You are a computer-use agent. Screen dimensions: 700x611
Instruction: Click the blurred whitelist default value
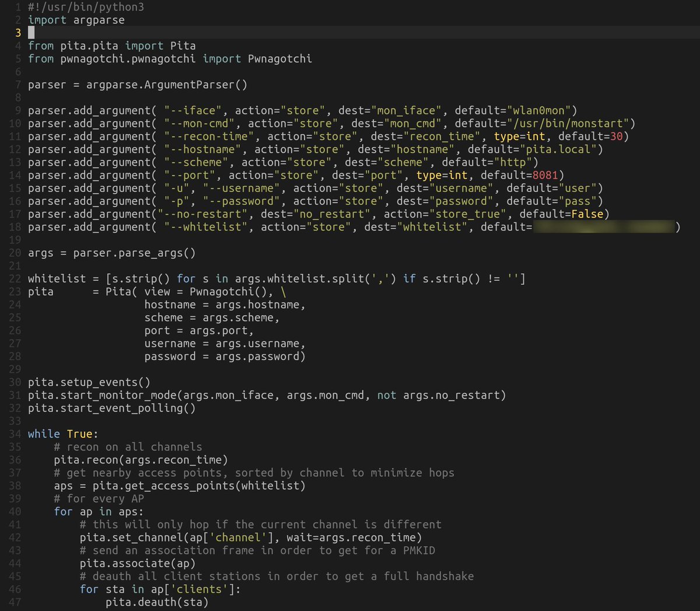pos(604,226)
